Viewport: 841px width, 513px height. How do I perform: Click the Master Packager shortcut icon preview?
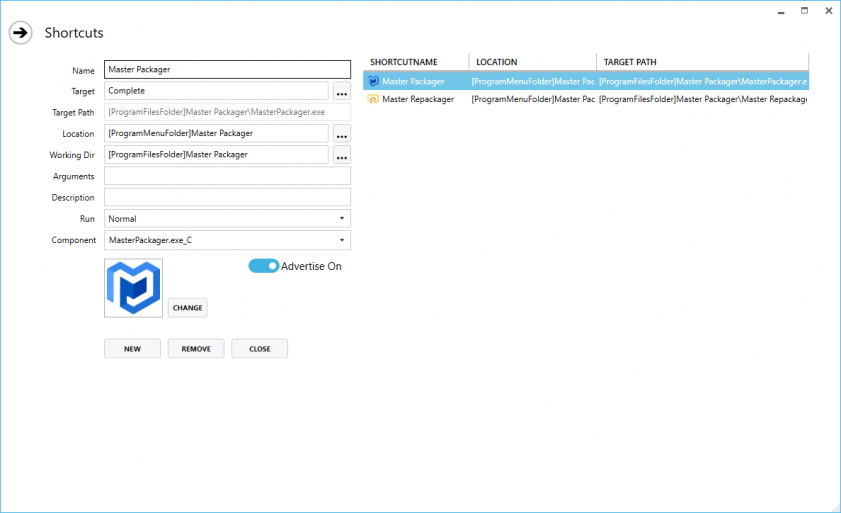[134, 288]
